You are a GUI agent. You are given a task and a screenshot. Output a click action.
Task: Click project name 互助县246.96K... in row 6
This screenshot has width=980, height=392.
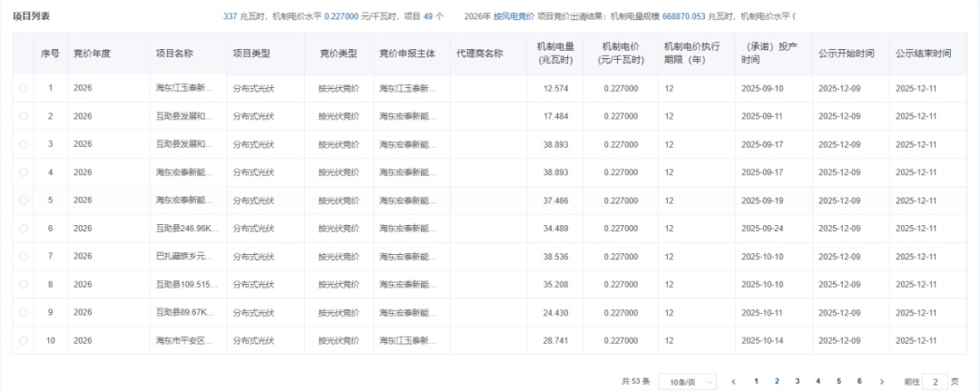click(187, 229)
